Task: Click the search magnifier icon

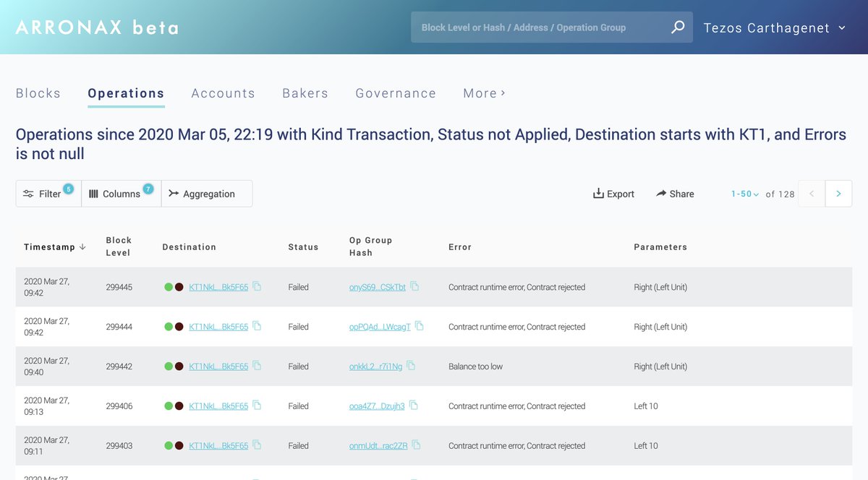Action: tap(678, 27)
